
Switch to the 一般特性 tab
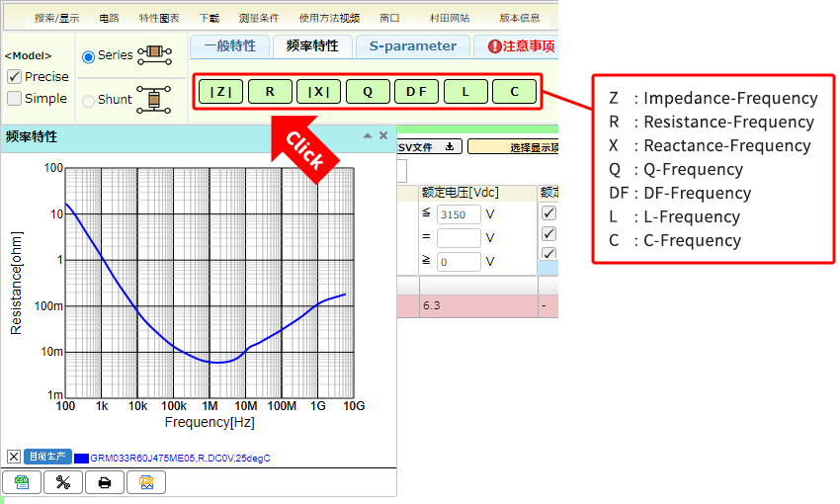[x=229, y=45]
